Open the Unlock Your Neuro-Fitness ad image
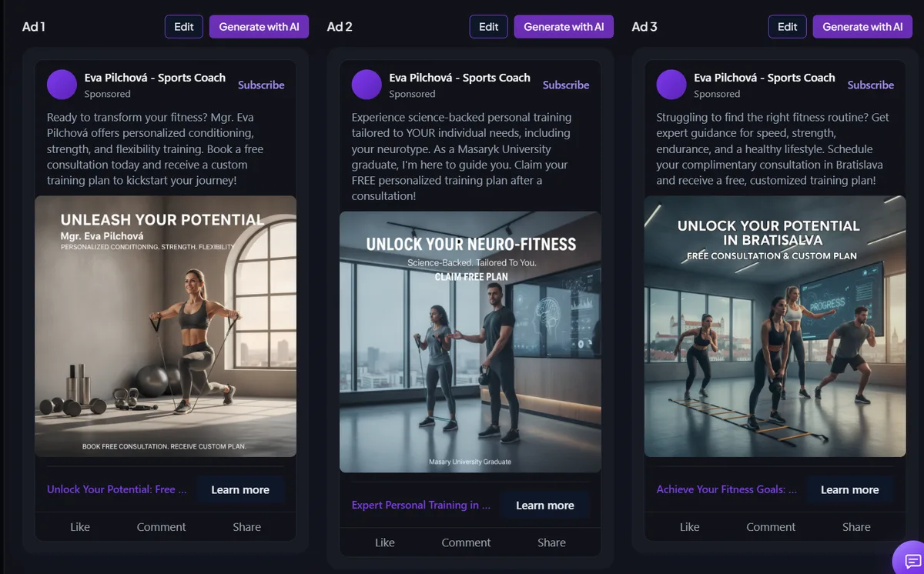The image size is (924, 574). (470, 342)
